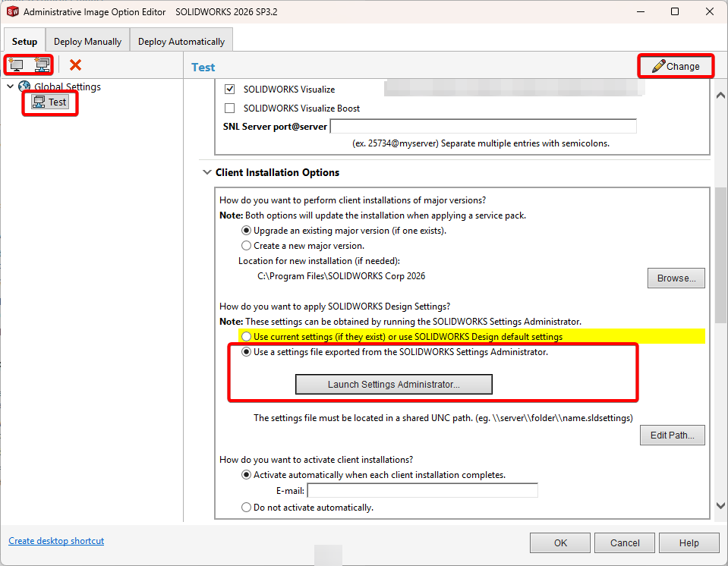Screen dimensions: 728x566
Task: Click Browse for installation location
Action: [676, 278]
